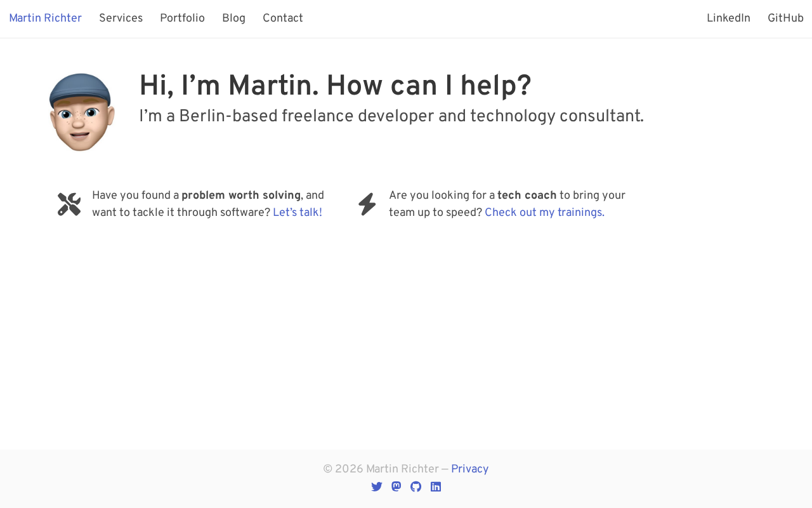Open the Contact page
This screenshot has width=812, height=508.
[283, 18]
